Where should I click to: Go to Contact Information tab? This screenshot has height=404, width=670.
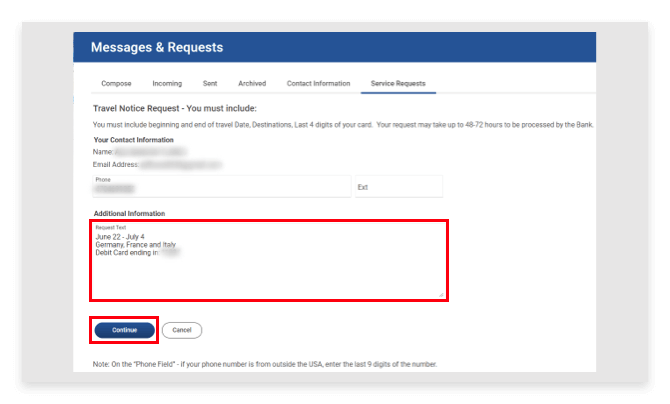(x=318, y=83)
